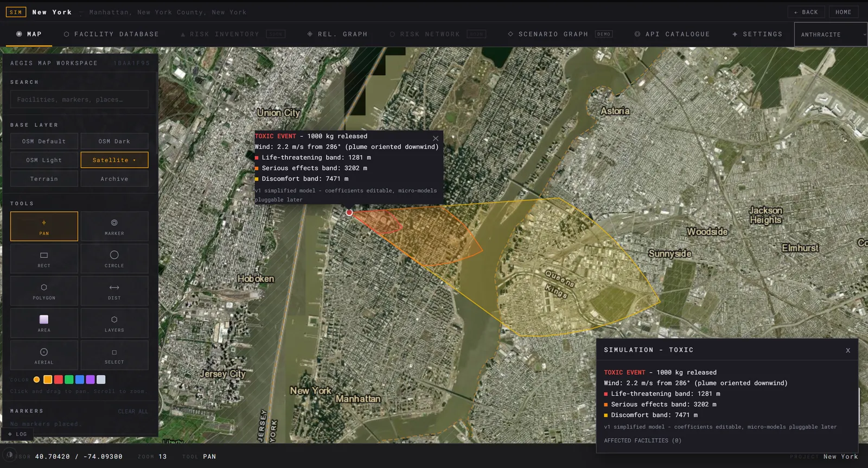Switch to the Map tab

[29, 34]
